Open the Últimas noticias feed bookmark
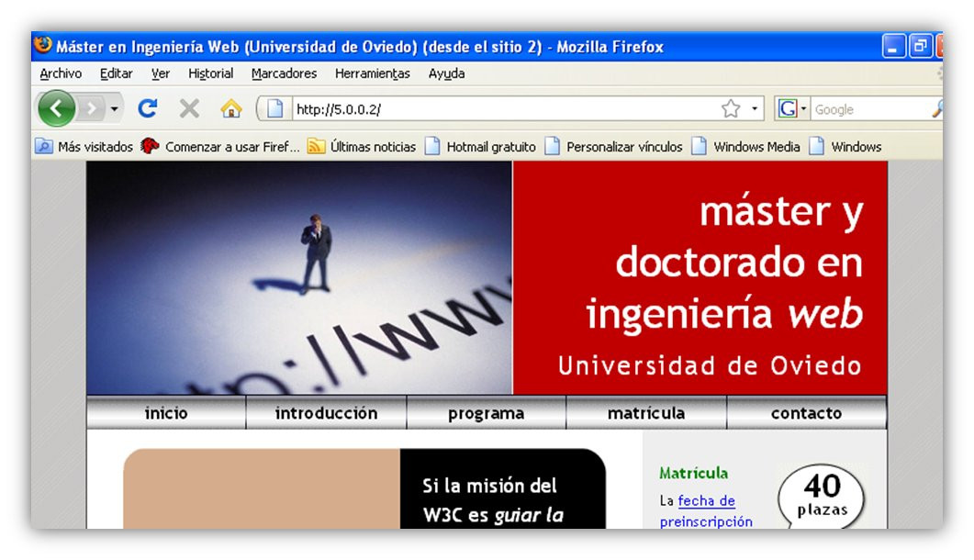 [x=362, y=147]
